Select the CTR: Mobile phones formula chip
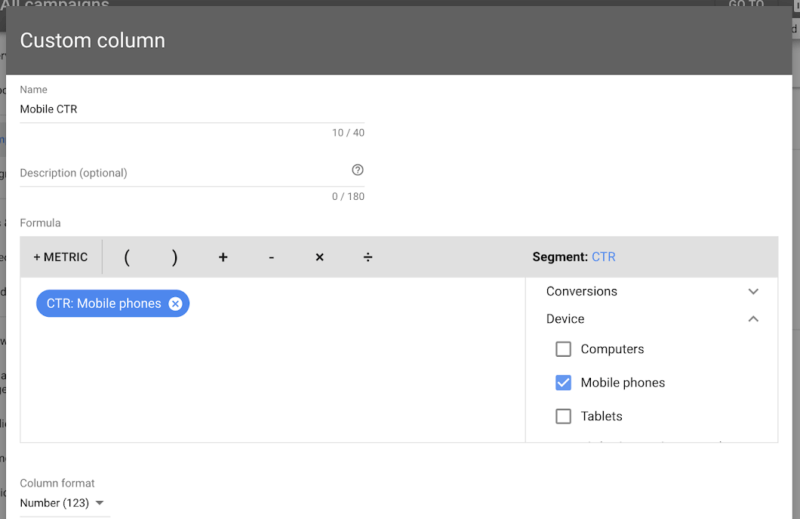Screen dimensions: 800x519 pos(104,304)
